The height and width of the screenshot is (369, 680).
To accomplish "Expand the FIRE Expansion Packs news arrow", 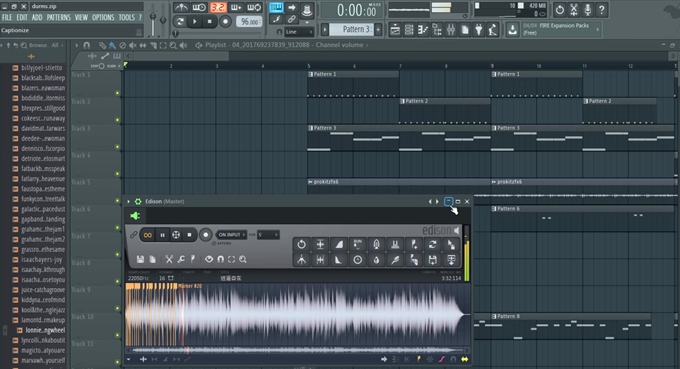I will click(598, 29).
